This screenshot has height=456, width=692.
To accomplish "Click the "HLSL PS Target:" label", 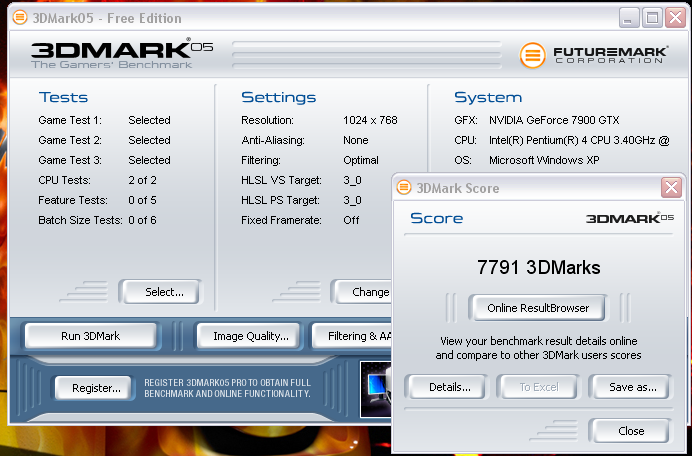I will 280,200.
